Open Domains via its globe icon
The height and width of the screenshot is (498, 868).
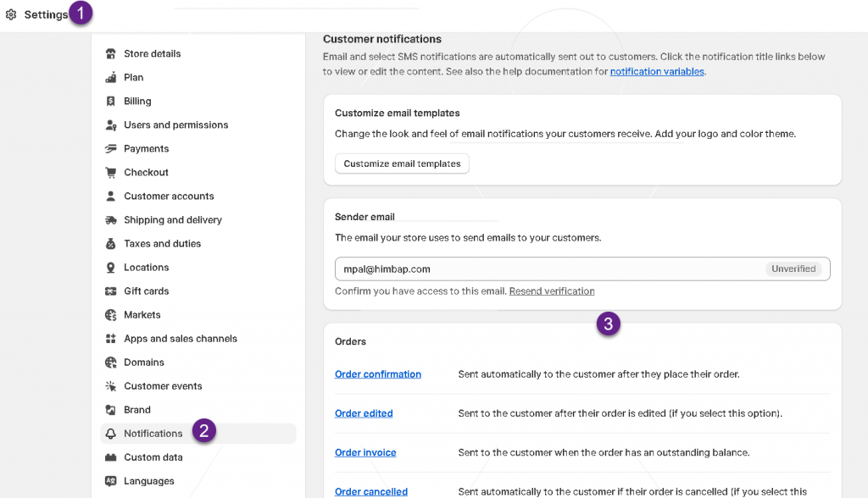pyautogui.click(x=110, y=362)
